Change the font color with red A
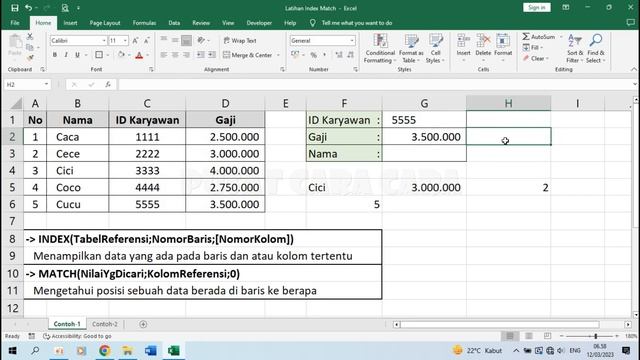 point(139,55)
